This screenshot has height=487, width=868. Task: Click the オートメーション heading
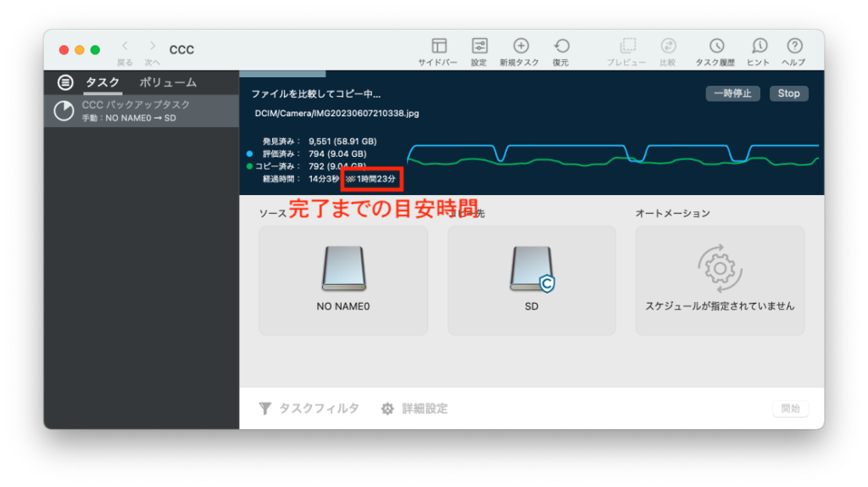pos(672,213)
